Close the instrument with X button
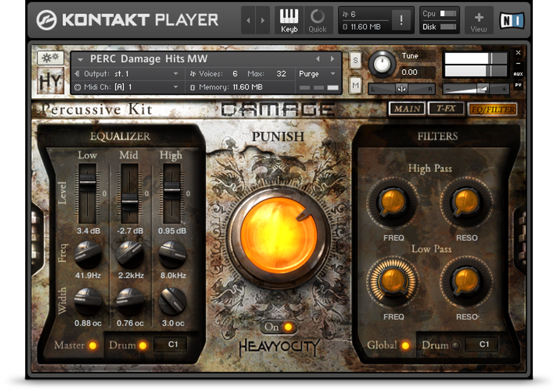The width and height of the screenshot is (558, 392). tap(518, 52)
